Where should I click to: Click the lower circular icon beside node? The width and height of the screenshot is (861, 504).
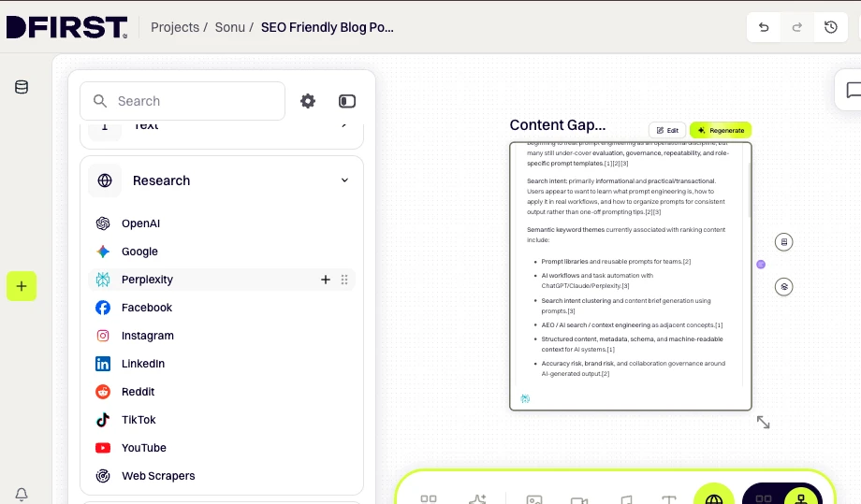[783, 287]
